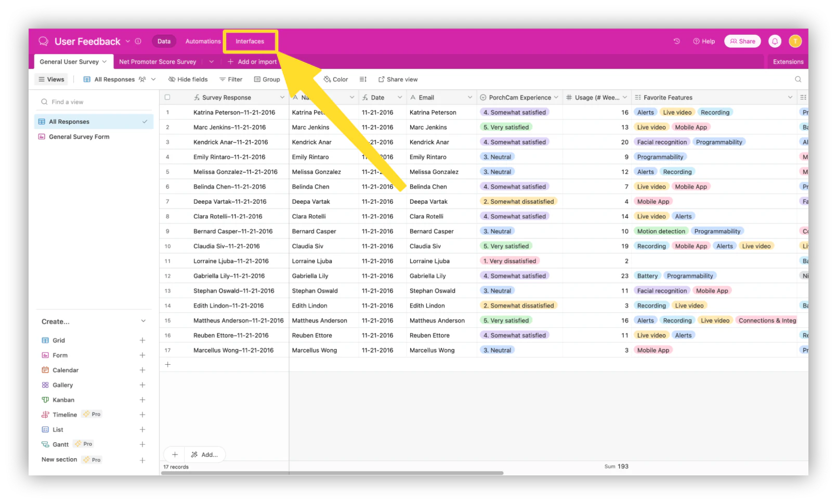Click Hide fields in toolbar
Image resolution: width=837 pixels, height=504 pixels.
pos(188,79)
